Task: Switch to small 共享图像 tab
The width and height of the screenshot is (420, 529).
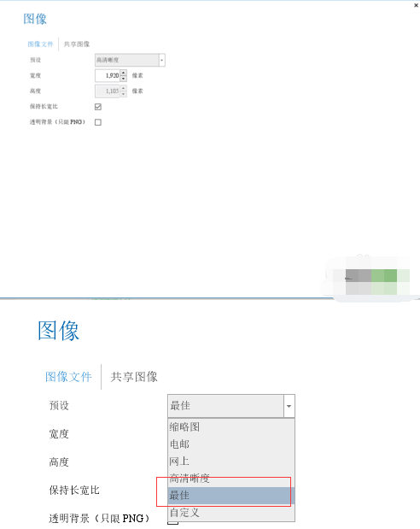Action: (x=77, y=44)
